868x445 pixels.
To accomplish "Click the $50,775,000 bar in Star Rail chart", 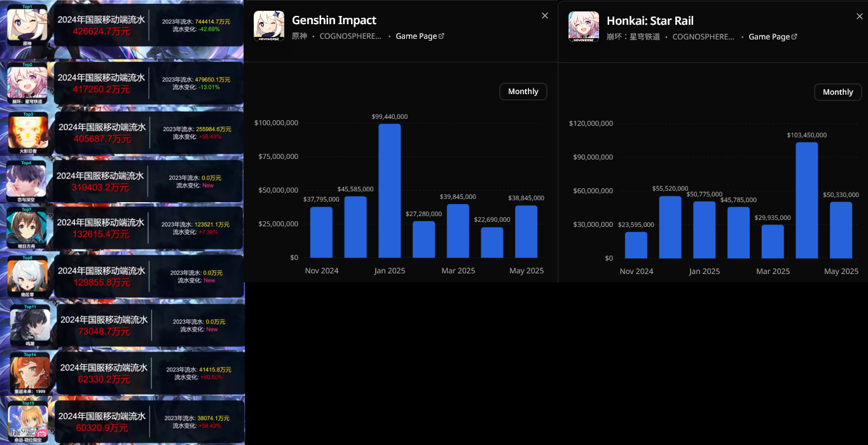I will click(705, 230).
